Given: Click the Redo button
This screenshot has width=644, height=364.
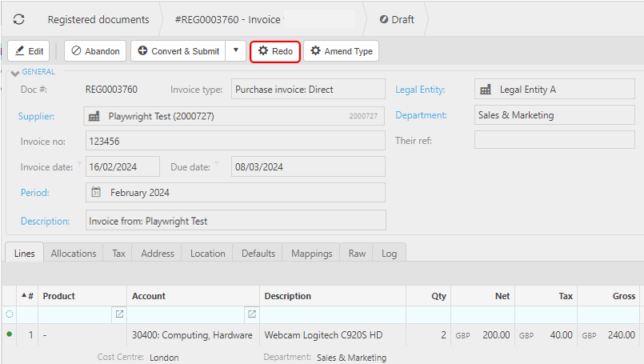Looking at the screenshot, I should tap(275, 51).
